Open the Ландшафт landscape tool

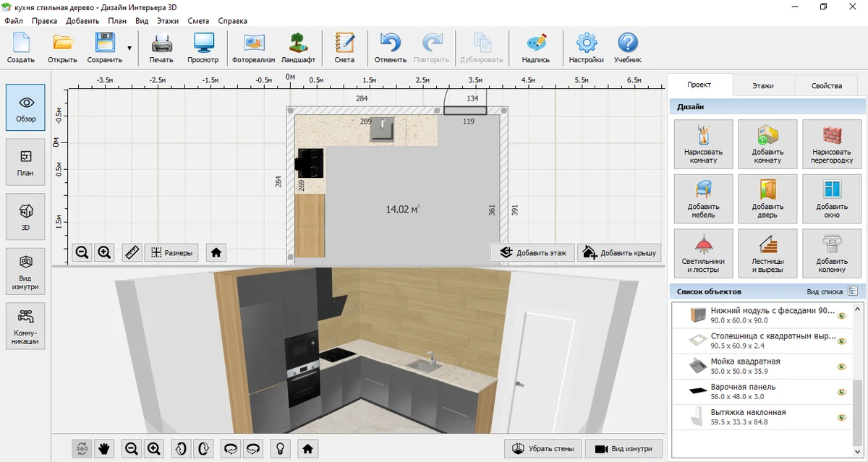coord(298,48)
